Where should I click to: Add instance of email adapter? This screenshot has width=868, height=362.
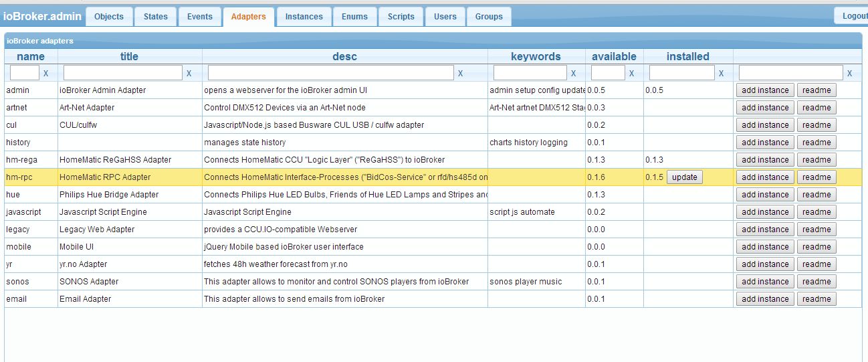[x=765, y=299]
